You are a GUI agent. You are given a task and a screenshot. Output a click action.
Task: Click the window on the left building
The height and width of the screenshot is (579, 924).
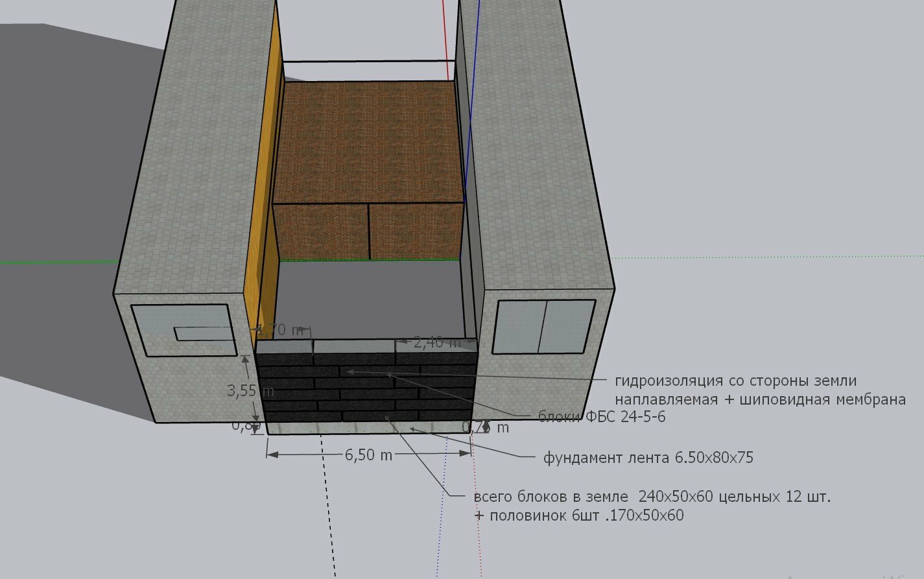[x=184, y=331]
